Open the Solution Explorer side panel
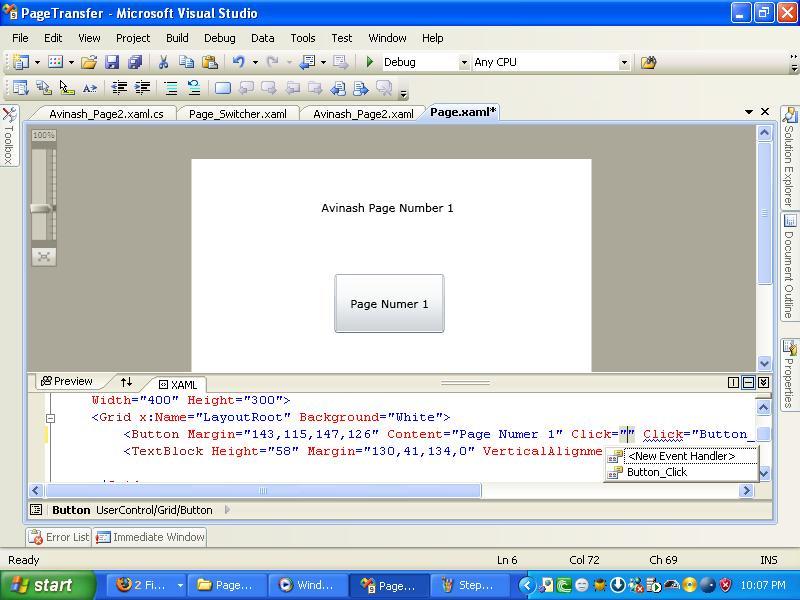 pyautogui.click(x=790, y=157)
